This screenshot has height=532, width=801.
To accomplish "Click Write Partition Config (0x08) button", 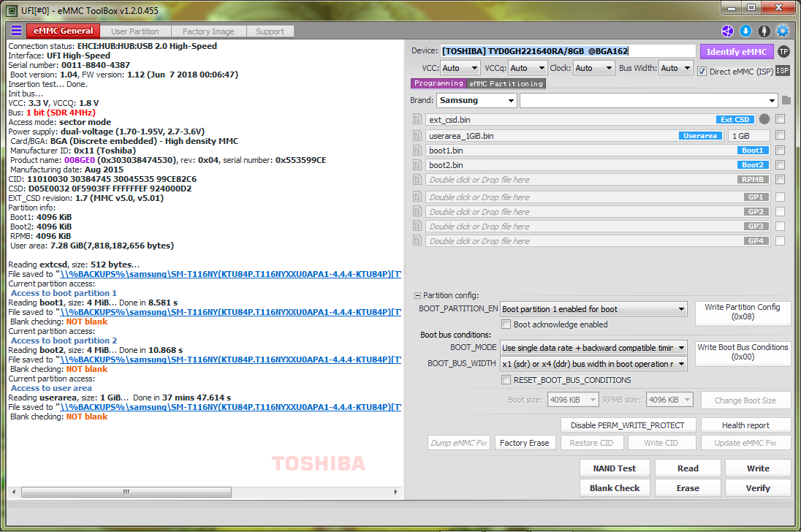I will pos(743,312).
